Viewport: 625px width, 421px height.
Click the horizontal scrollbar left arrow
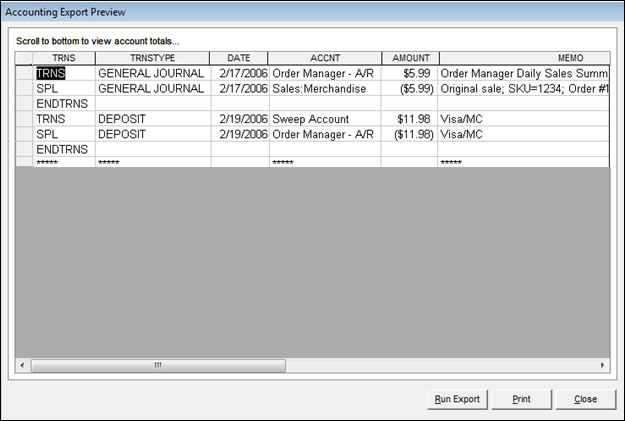(22, 365)
